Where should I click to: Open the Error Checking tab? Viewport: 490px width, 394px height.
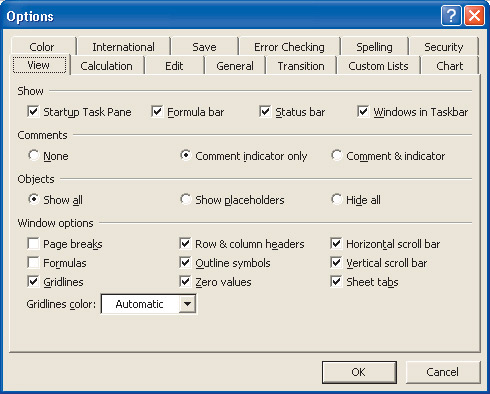click(289, 47)
